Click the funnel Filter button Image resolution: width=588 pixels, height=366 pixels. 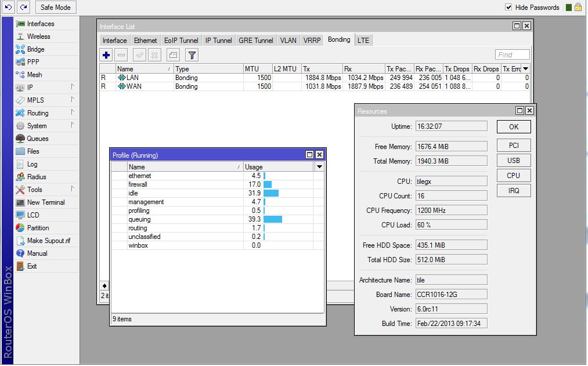[192, 55]
